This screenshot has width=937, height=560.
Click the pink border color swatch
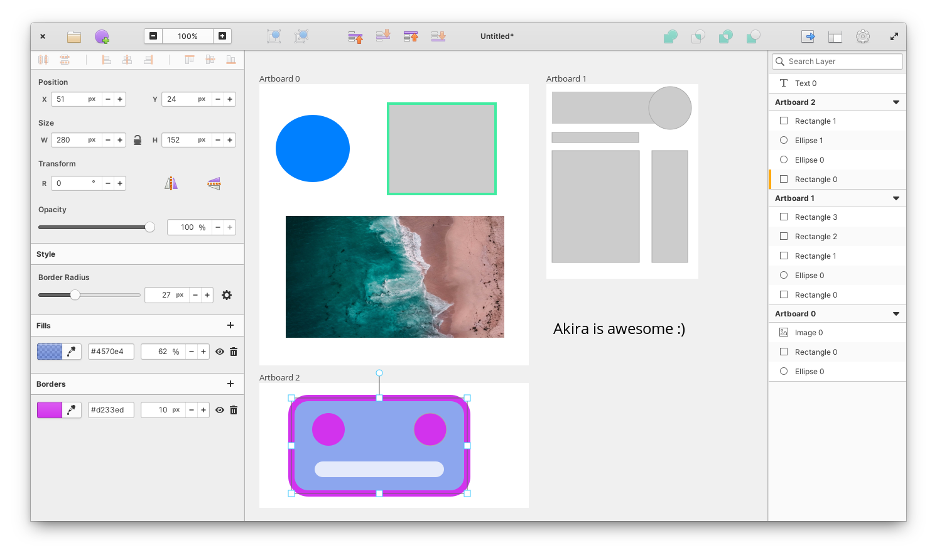pos(50,410)
